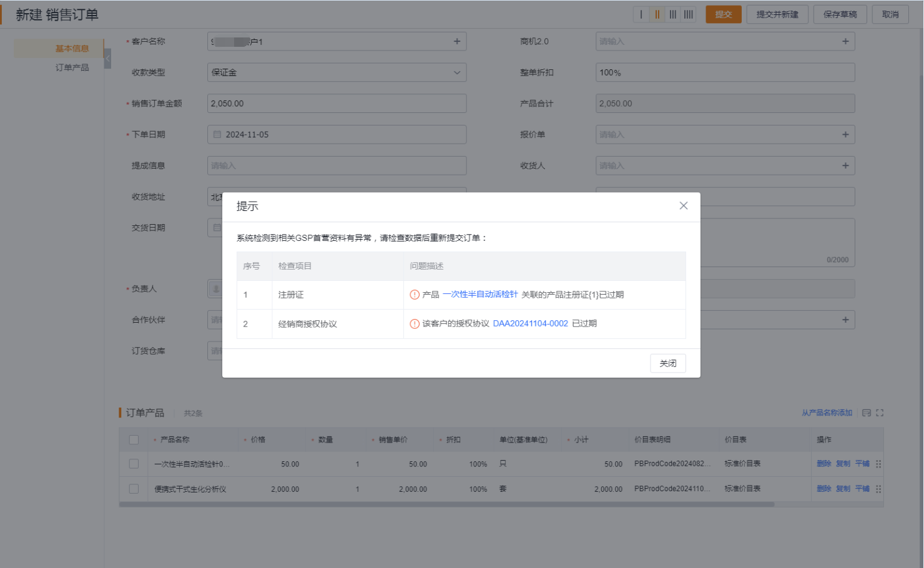The image size is (924, 568).
Task: Collapse the left sidebar arrow handle
Action: [107, 59]
